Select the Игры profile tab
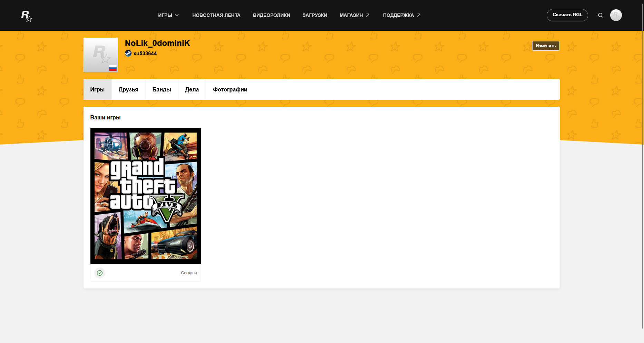This screenshot has height=343, width=644. coord(97,89)
